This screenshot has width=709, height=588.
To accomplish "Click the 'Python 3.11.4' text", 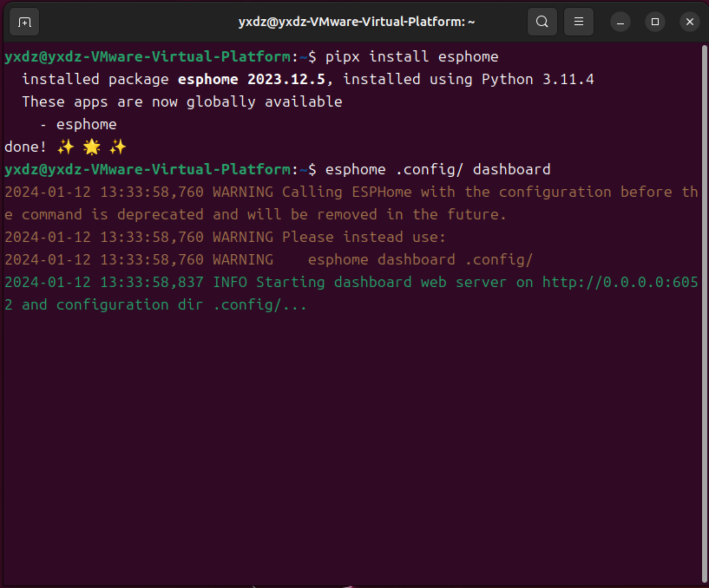I will 538,79.
